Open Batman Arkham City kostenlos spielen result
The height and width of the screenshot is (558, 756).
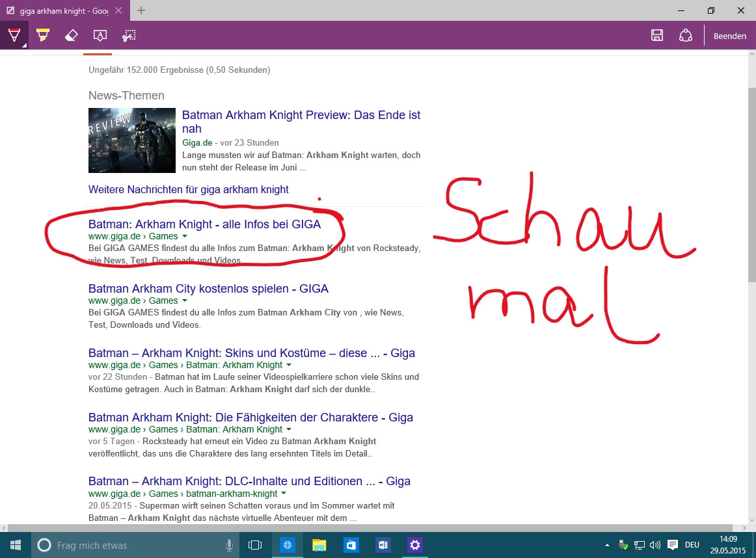(208, 289)
